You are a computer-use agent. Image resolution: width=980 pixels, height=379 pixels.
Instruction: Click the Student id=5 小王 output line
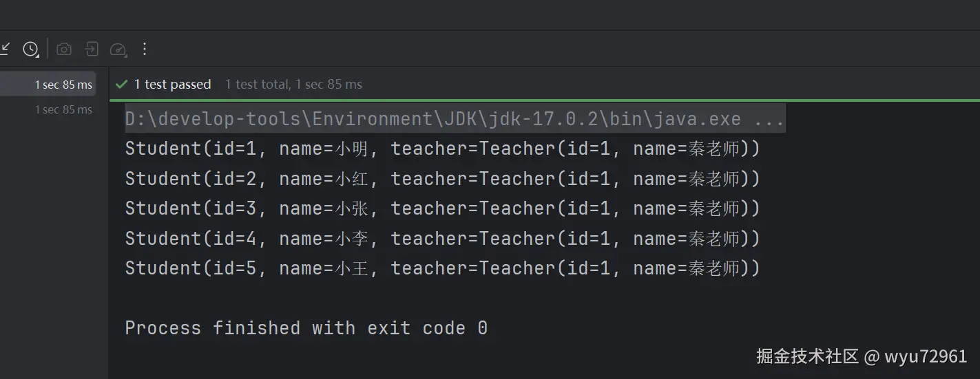pyautogui.click(x=441, y=268)
